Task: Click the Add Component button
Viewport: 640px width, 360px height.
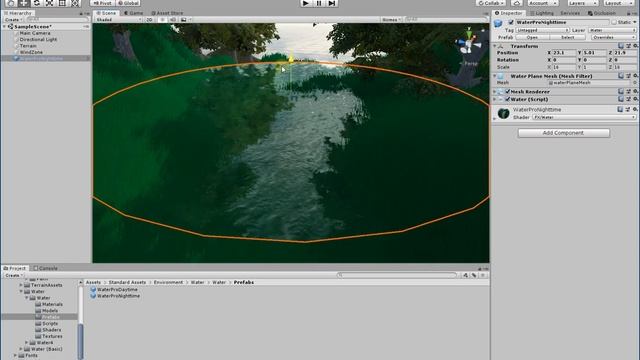Action: (564, 133)
